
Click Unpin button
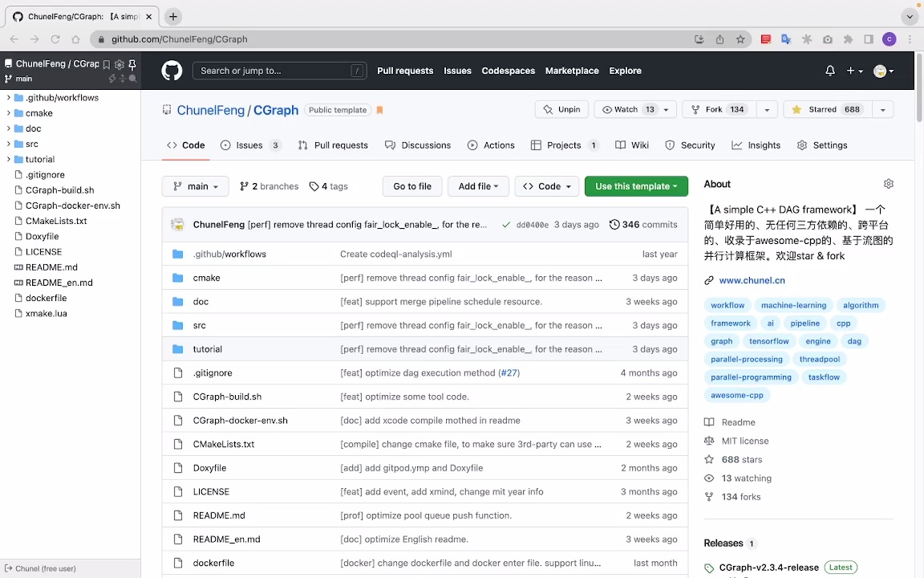click(561, 110)
